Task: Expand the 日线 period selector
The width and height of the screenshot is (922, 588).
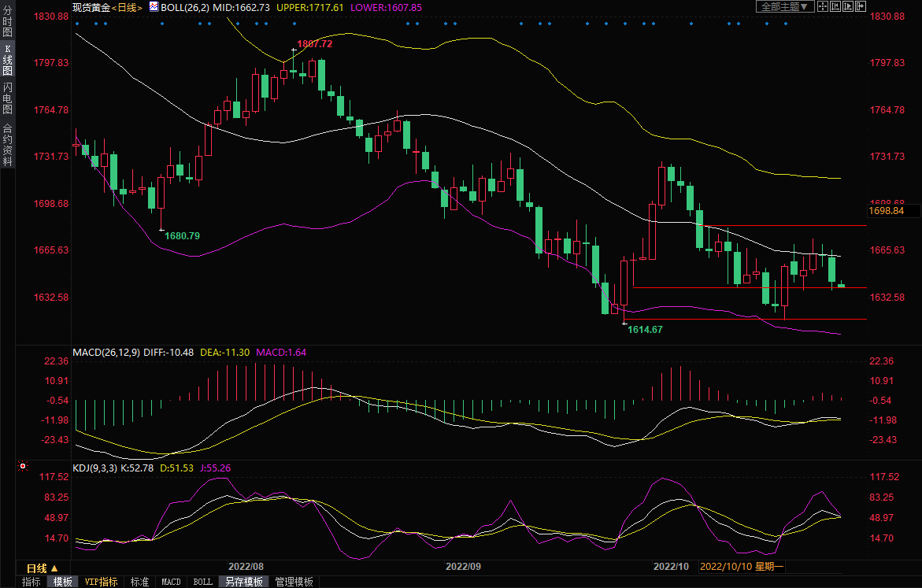Action: pos(42,568)
